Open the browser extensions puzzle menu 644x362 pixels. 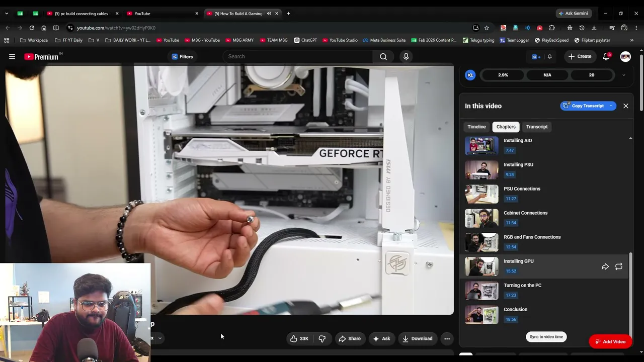(x=552, y=28)
